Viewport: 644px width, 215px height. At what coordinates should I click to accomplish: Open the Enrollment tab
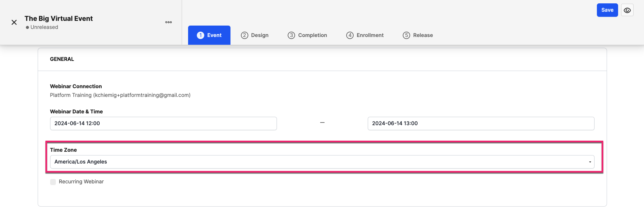point(365,35)
